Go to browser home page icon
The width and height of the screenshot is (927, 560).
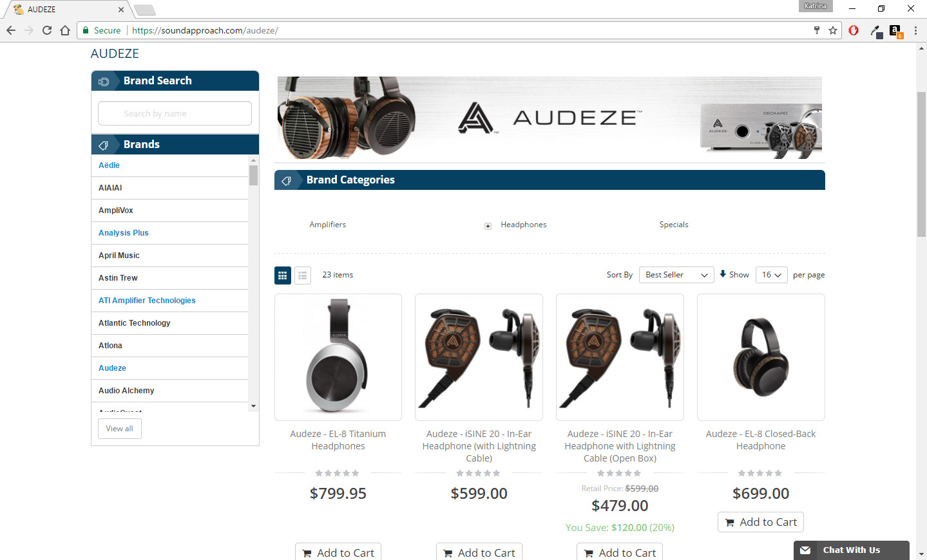click(x=65, y=30)
